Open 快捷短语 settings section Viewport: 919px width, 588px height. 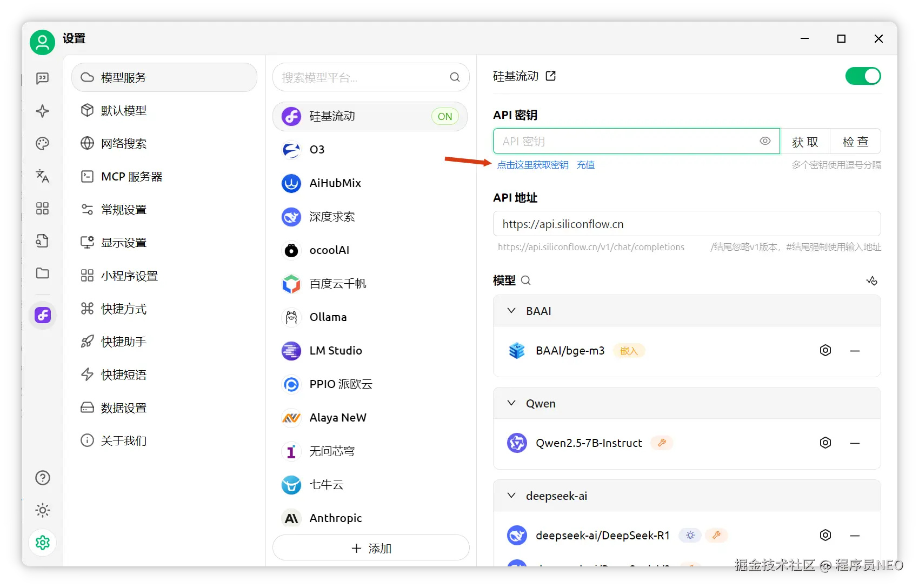(x=164, y=375)
